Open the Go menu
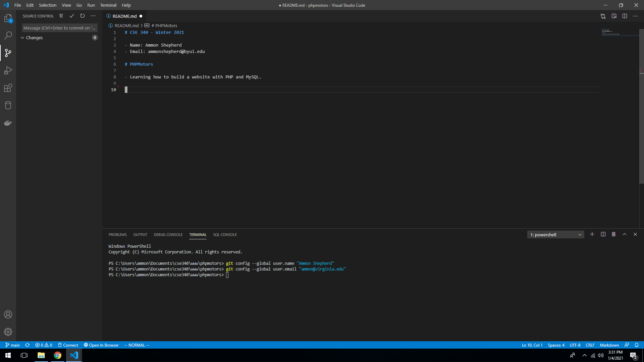Viewport: 644px width, 362px height. tap(79, 5)
